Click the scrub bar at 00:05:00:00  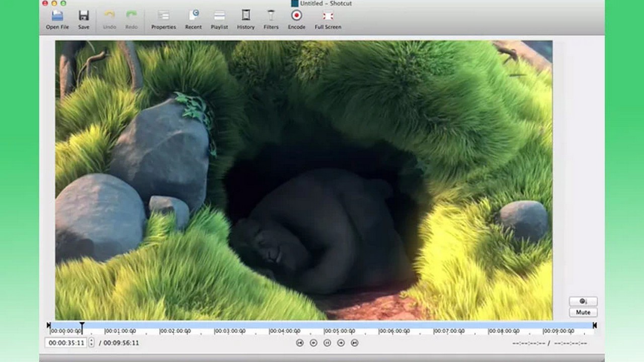[325, 327]
